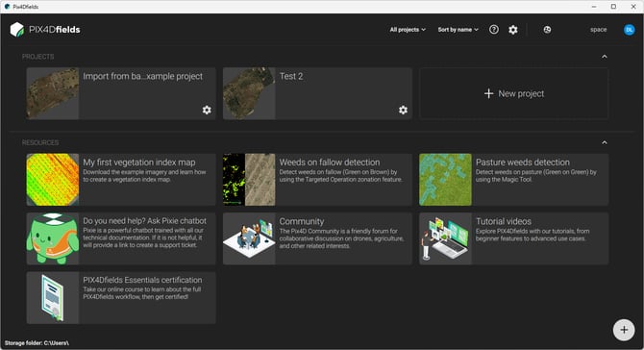Open the user account avatar

629,30
